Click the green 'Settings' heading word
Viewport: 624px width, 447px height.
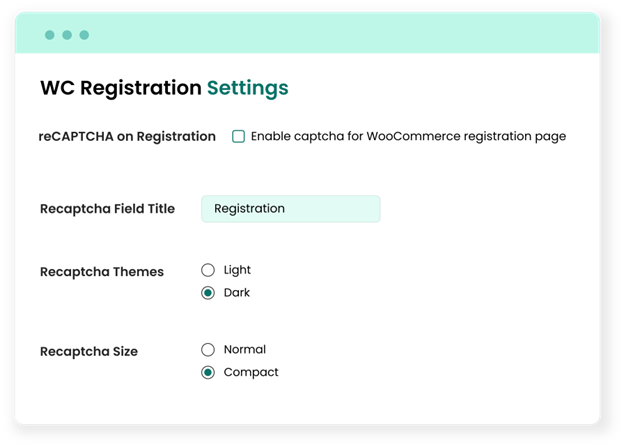click(x=247, y=88)
